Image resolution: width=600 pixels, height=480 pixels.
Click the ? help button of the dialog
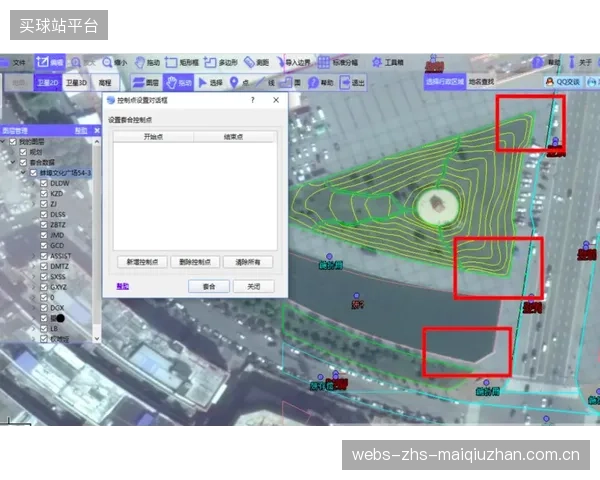[253, 100]
